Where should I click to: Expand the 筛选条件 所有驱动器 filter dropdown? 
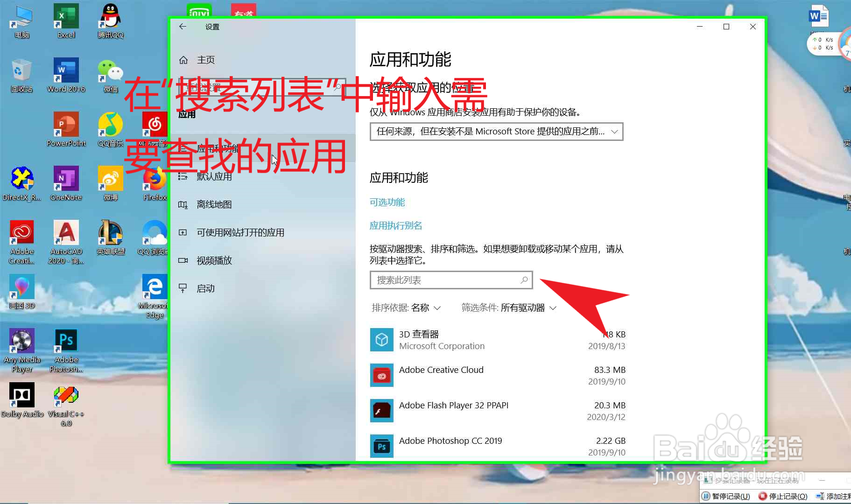pyautogui.click(x=509, y=308)
